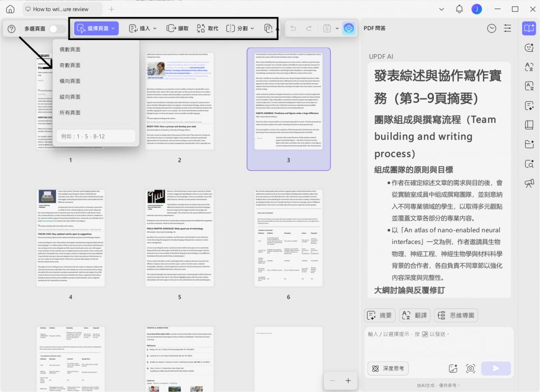The width and height of the screenshot is (540, 392).
Task: Click the 取代 replace pages tool
Action: 207,28
